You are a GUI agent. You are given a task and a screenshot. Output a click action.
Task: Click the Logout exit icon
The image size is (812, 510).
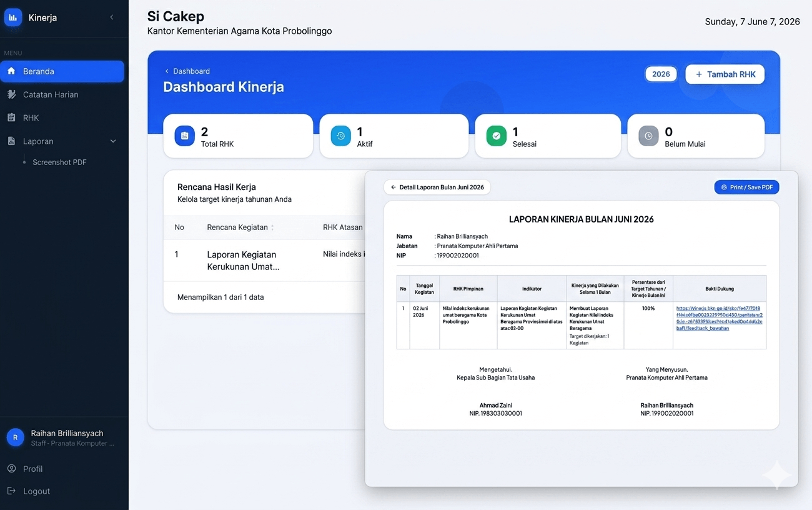11,491
